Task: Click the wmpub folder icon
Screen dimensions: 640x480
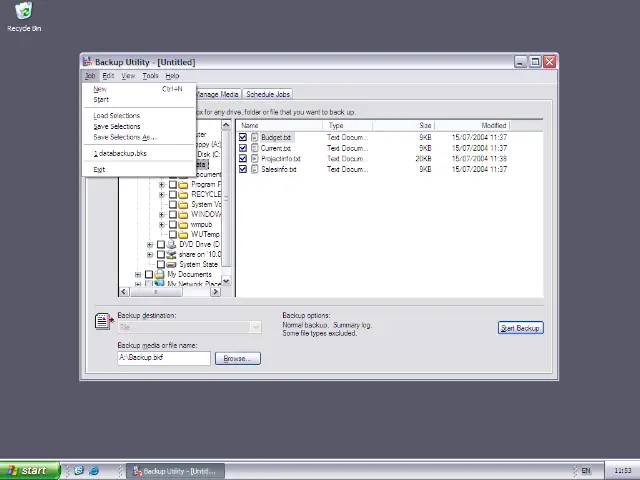Action: (x=184, y=224)
